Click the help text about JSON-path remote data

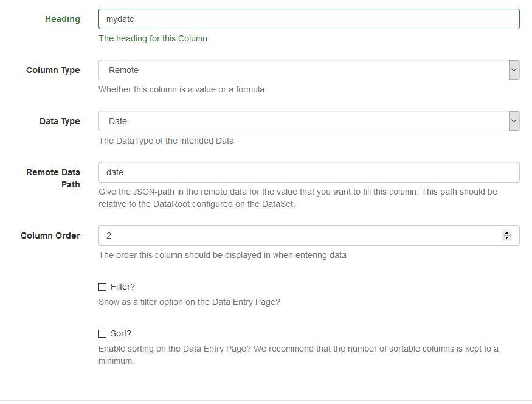tap(298, 198)
